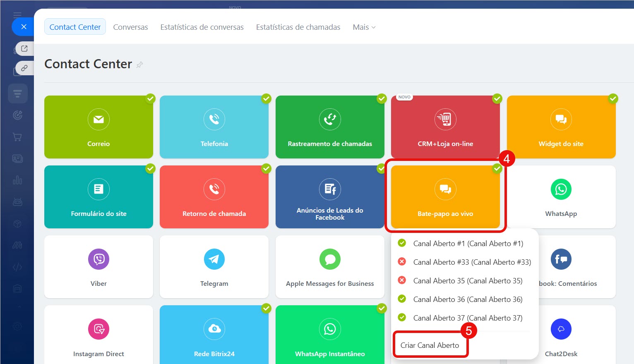
Task: Click Criar Canal Aberto option
Action: coord(430,345)
